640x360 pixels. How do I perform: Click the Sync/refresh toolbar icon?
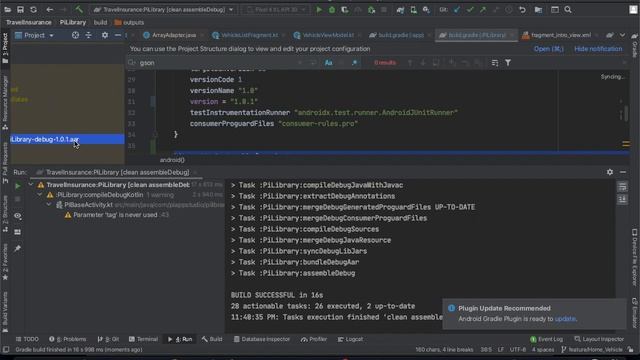33,9
